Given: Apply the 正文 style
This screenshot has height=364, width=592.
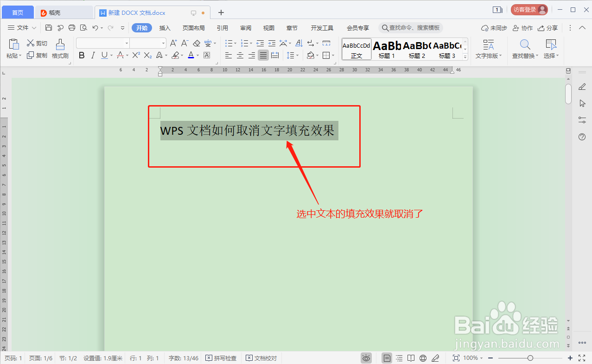Looking at the screenshot, I should click(x=356, y=50).
